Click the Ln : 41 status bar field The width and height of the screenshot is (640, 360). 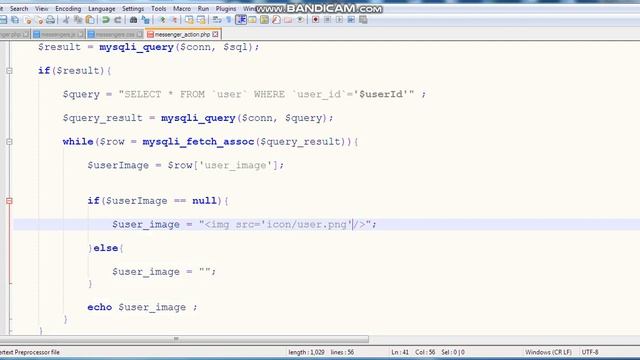pos(400,352)
